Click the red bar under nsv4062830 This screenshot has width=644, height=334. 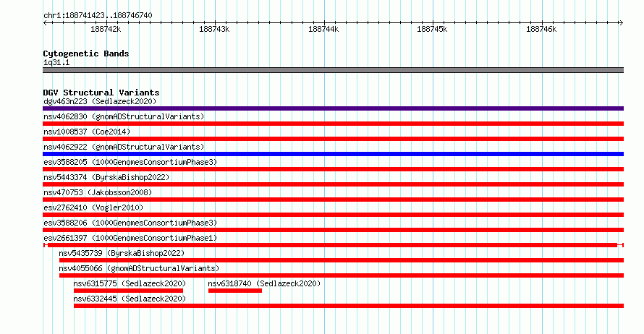pyautogui.click(x=333, y=124)
